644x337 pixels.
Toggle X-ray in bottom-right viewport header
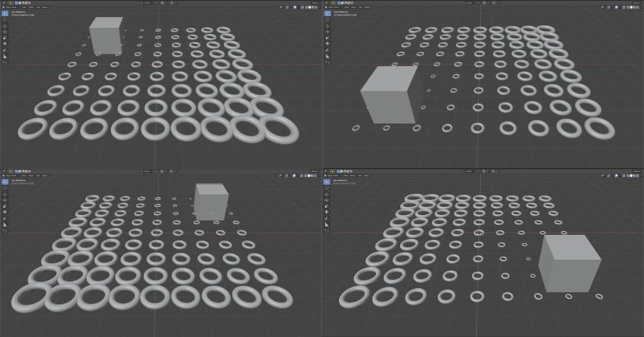[625, 175]
